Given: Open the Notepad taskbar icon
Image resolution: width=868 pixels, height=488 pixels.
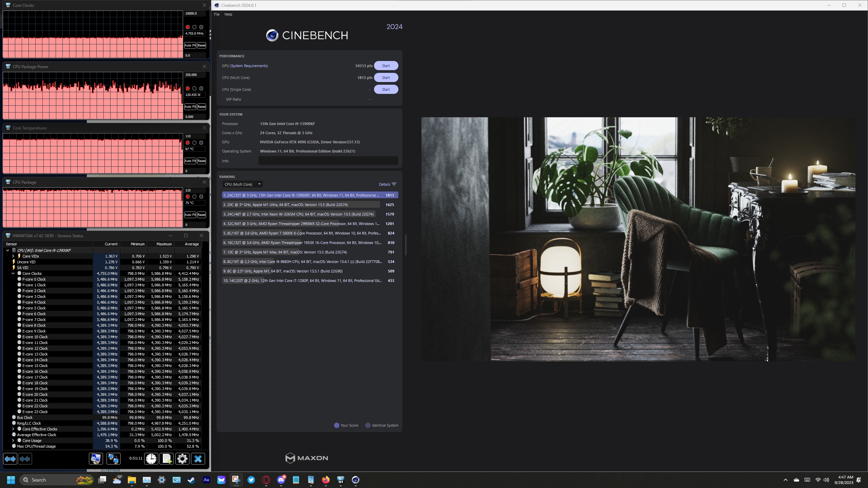Looking at the screenshot, I should coord(296,480).
